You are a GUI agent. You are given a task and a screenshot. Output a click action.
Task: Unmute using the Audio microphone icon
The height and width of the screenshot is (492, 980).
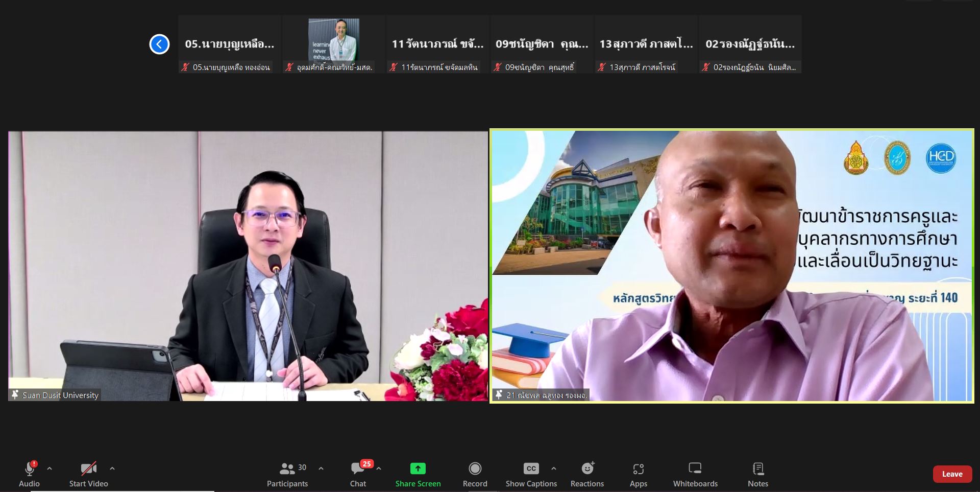(x=30, y=468)
